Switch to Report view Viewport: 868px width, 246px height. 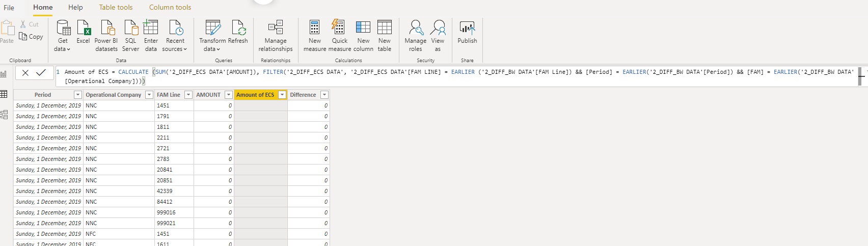pos(4,74)
